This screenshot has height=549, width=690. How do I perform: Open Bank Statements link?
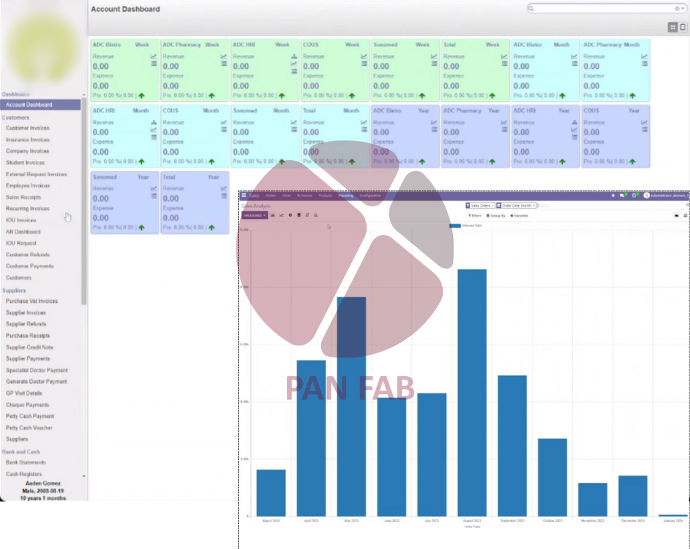[x=26, y=462]
